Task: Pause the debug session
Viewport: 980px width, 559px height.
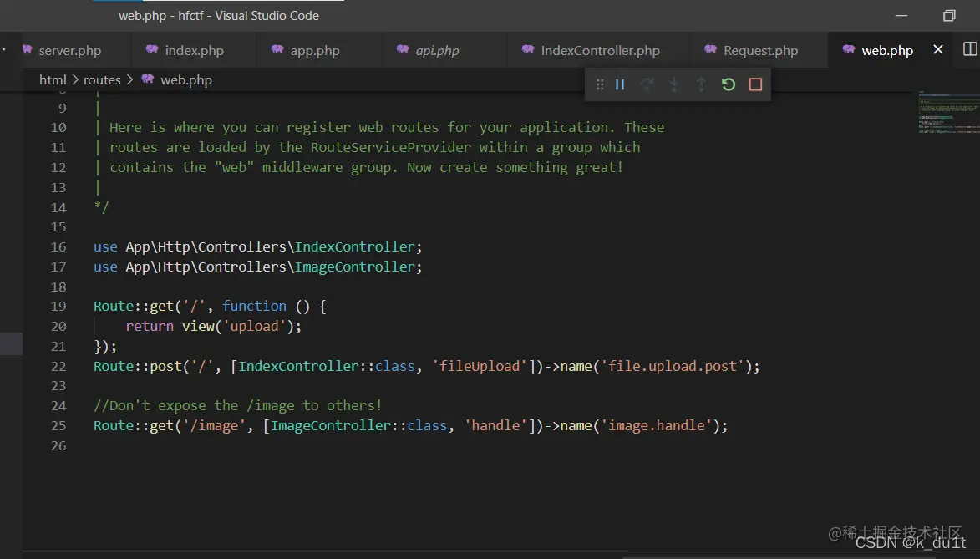Action: click(x=619, y=84)
